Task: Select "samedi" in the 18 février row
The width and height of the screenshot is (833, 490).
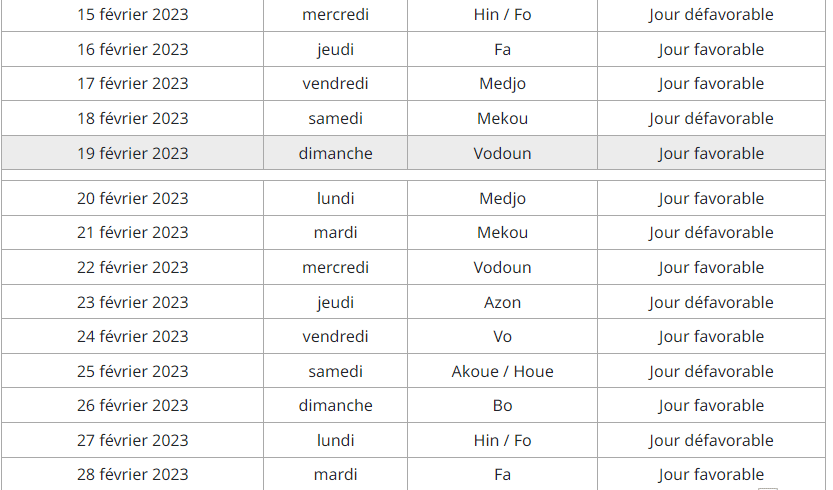Action: coord(335,118)
